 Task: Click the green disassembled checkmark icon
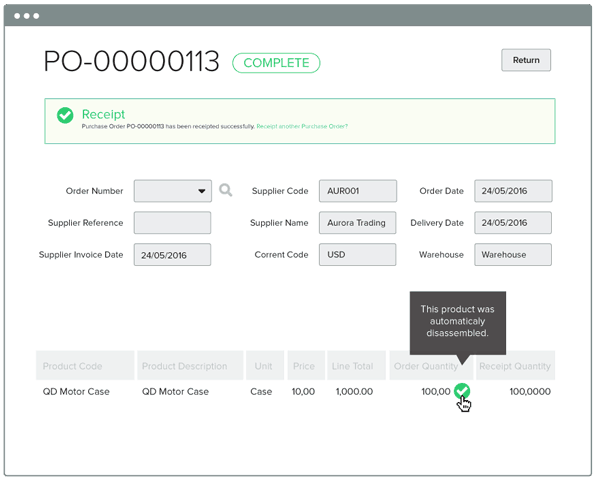click(462, 391)
